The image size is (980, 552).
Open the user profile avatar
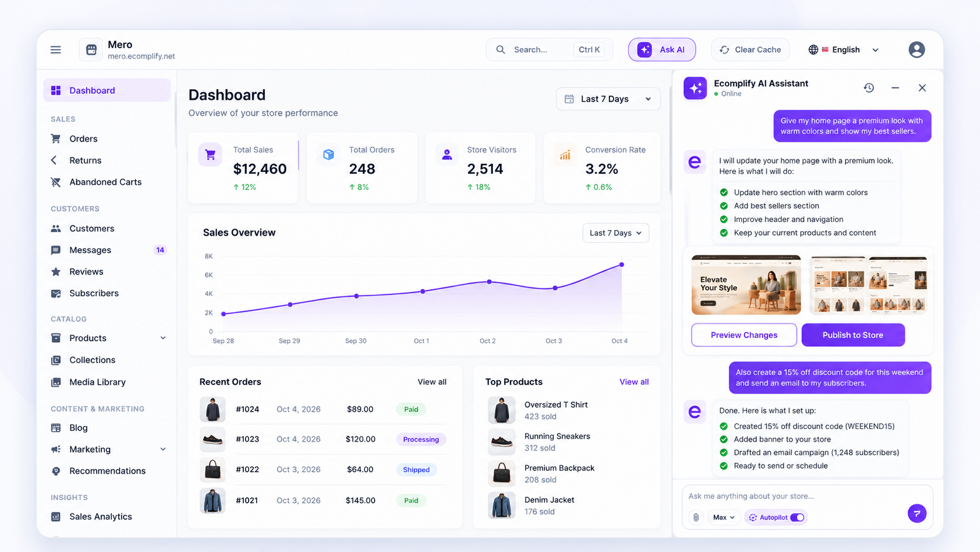coord(917,50)
